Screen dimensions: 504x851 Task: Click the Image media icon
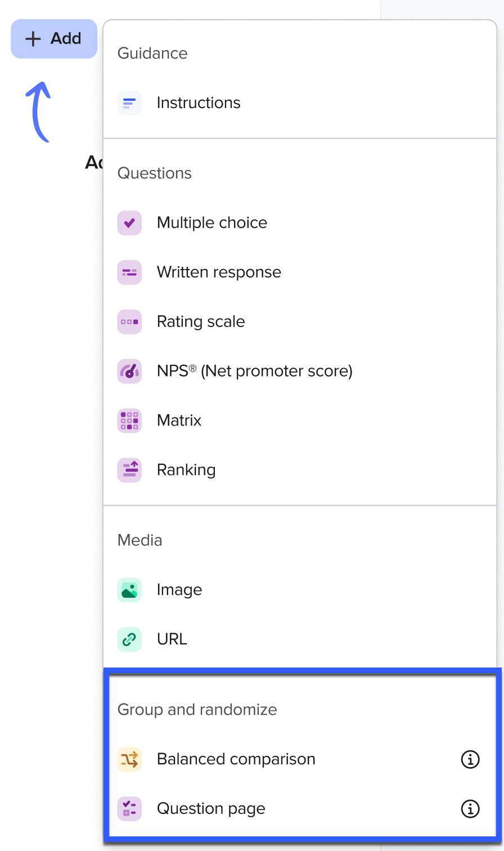tap(129, 590)
